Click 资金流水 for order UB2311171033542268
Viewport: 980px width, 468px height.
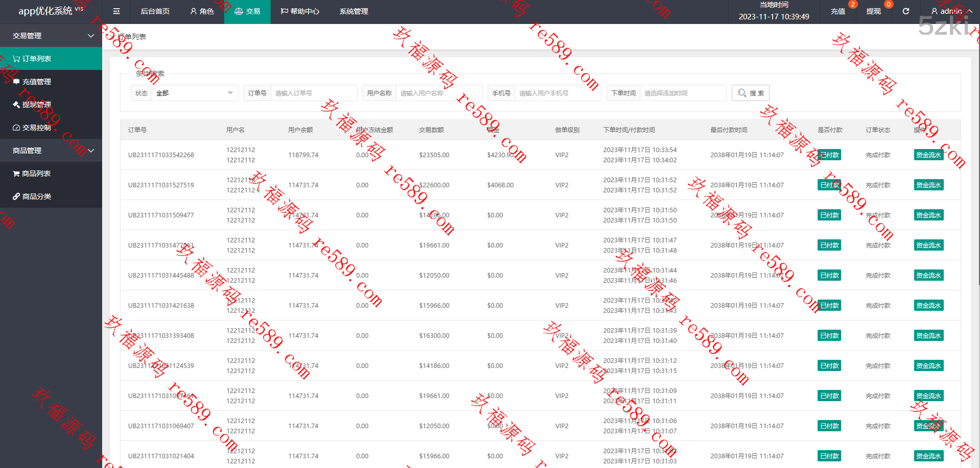click(928, 155)
